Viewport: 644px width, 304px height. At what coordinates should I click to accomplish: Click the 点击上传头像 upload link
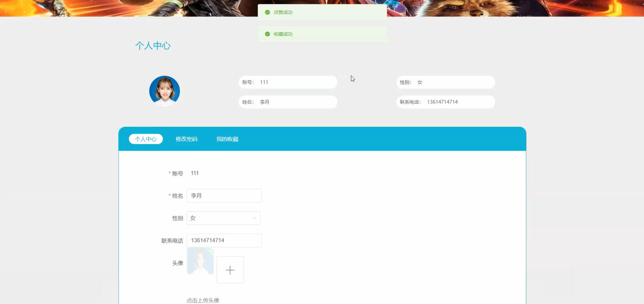203,300
